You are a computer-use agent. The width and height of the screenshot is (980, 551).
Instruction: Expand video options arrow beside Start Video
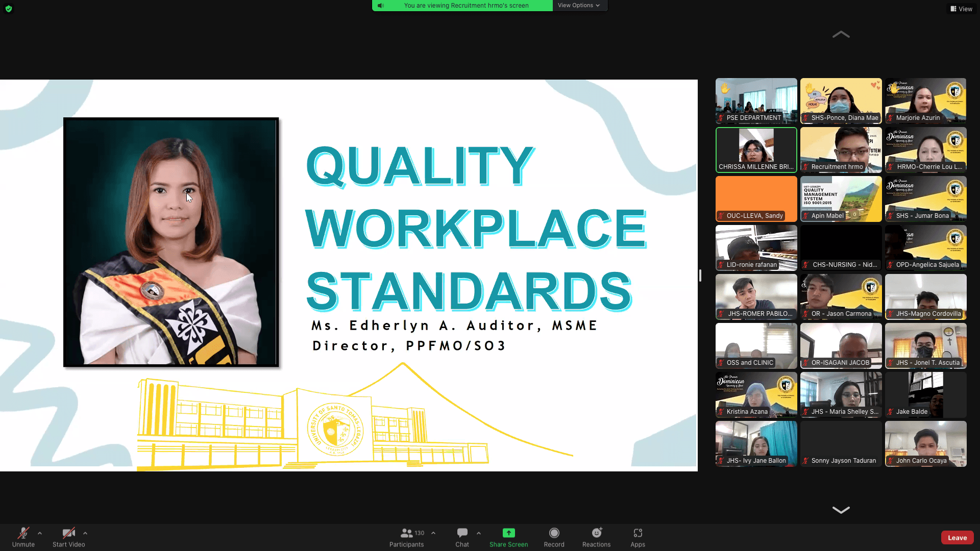click(x=85, y=533)
